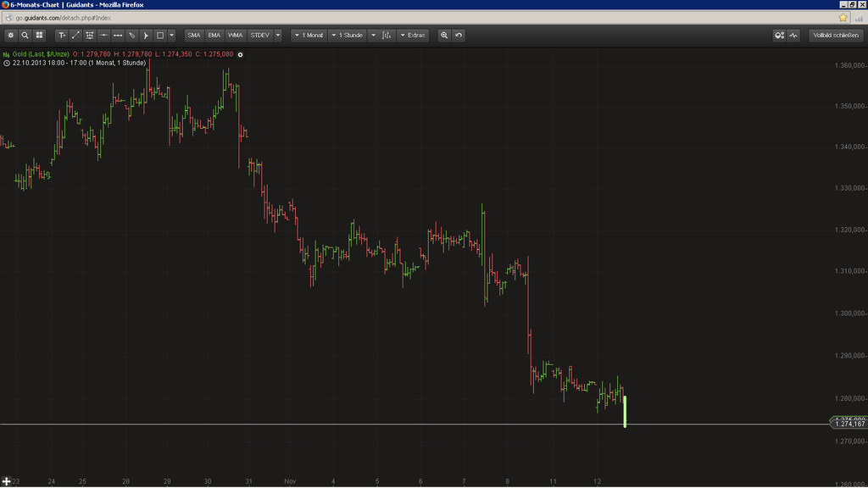Click the 'Nov' label on time axis

coord(290,481)
